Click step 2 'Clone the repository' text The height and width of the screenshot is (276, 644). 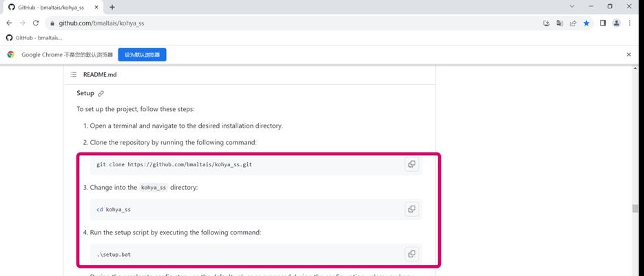point(173,142)
